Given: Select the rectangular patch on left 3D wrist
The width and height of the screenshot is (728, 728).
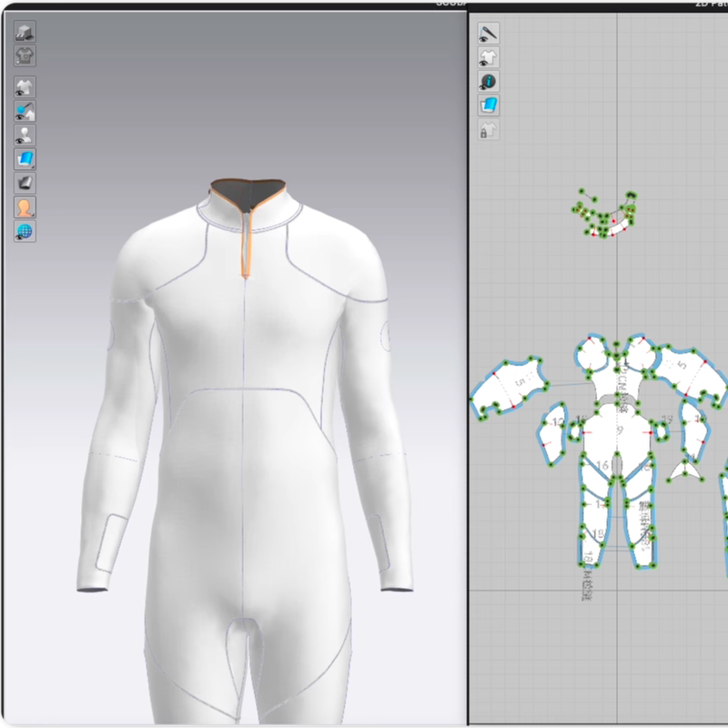Looking at the screenshot, I should tap(111, 543).
